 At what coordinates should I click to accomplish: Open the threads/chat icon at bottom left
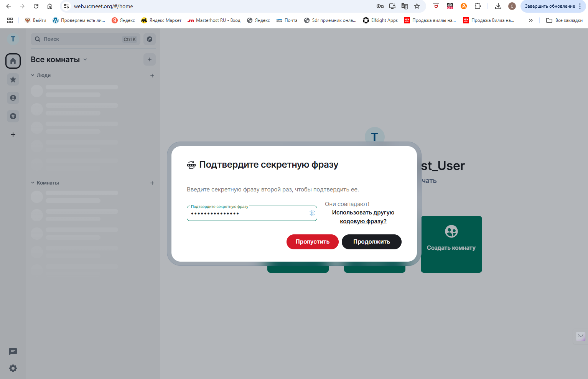pos(13,351)
